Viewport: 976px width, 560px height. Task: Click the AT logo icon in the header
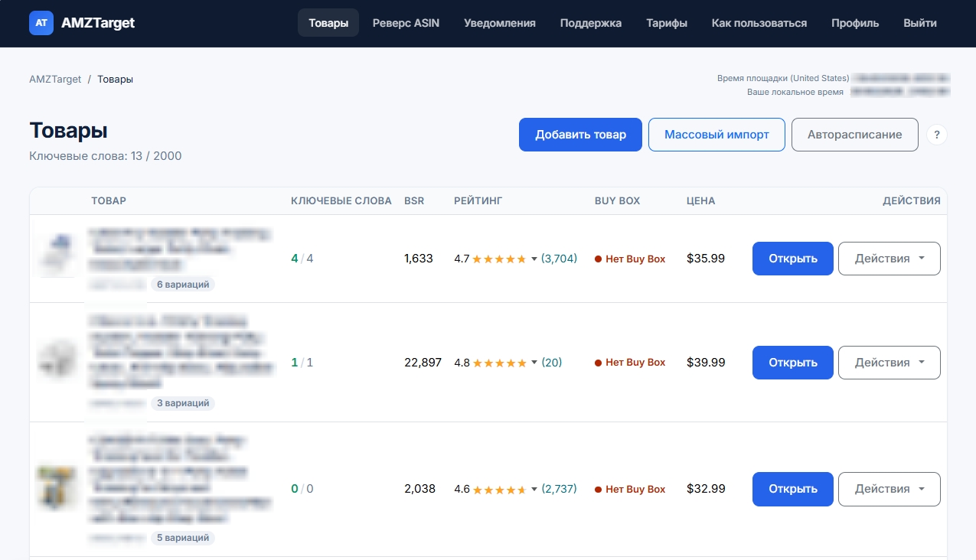tap(41, 23)
